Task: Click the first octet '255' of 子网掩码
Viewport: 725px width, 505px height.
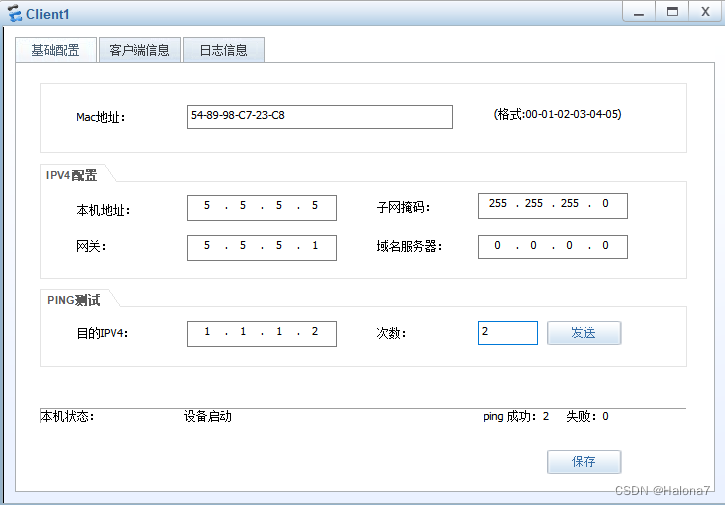Action: [x=498, y=203]
